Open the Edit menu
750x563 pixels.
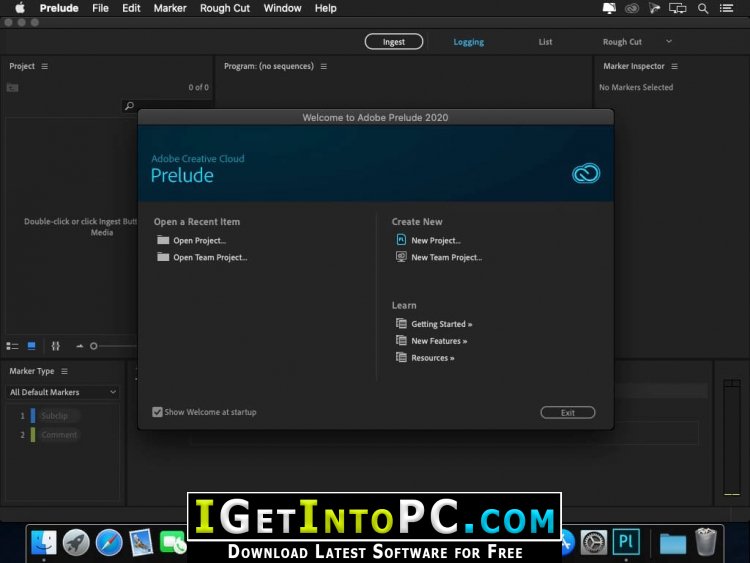pyautogui.click(x=131, y=8)
